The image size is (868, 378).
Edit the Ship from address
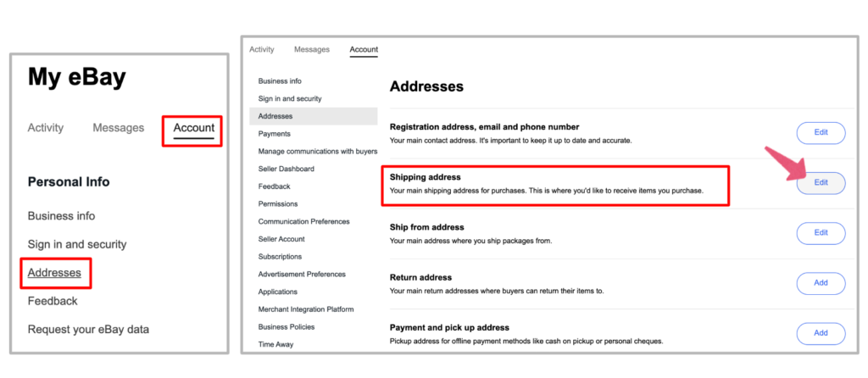[x=821, y=233]
